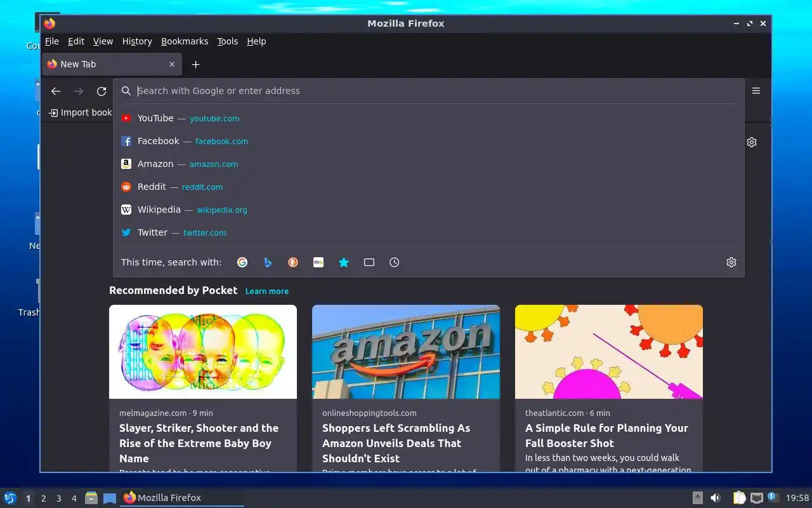Select Amazon suggestion in address dropdown
Viewport: 812px width, 508px height.
[428, 164]
